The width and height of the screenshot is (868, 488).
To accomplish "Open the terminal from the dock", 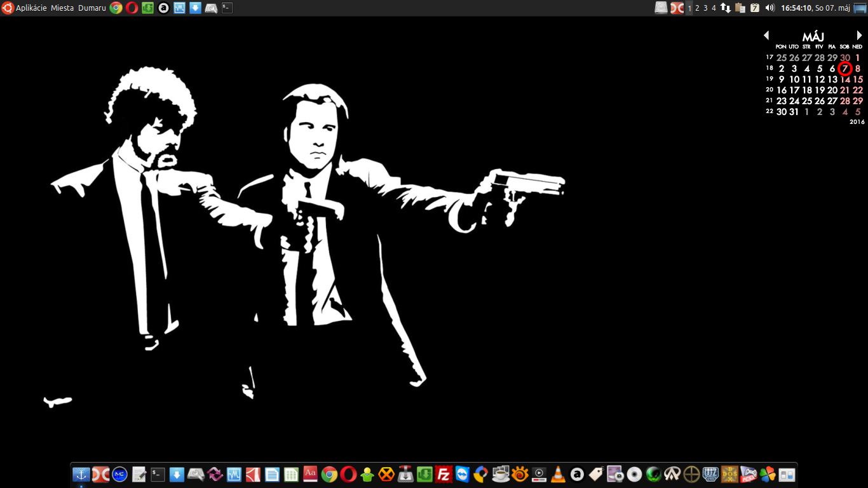I will tap(158, 474).
